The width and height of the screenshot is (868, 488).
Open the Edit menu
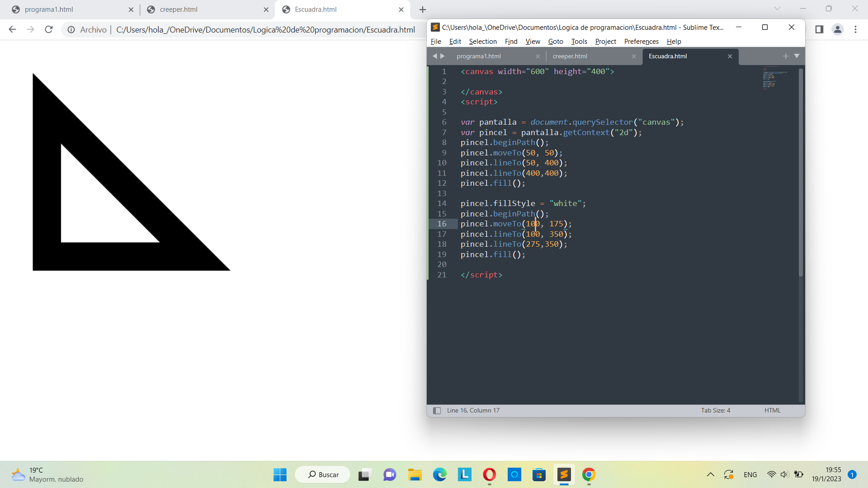click(x=455, y=42)
